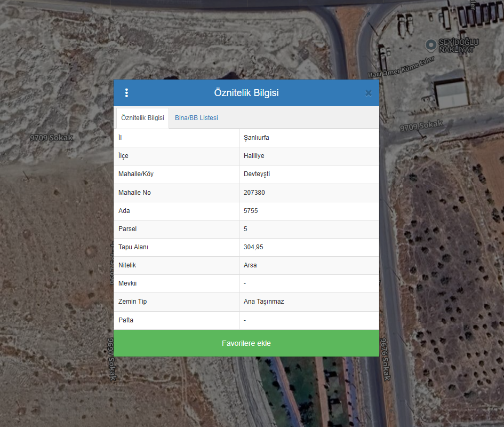Click the Mevkii row label
Viewport: 504px width, 427px height.
coord(127,283)
